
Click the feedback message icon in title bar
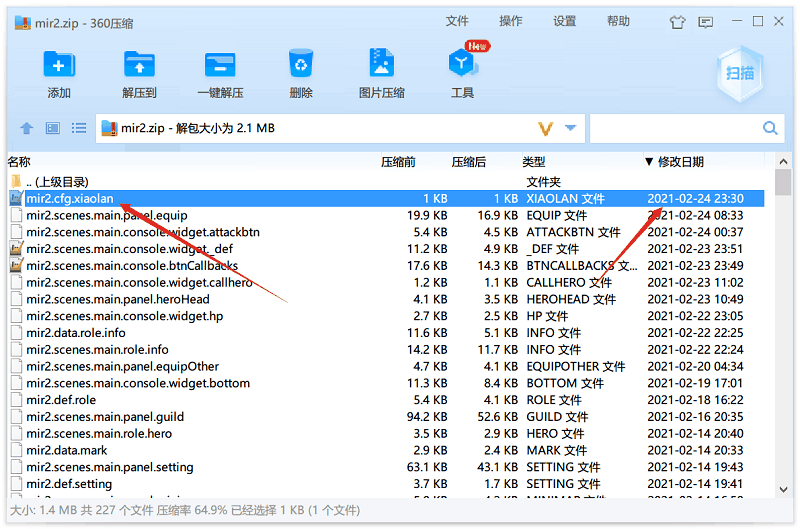coord(706,22)
